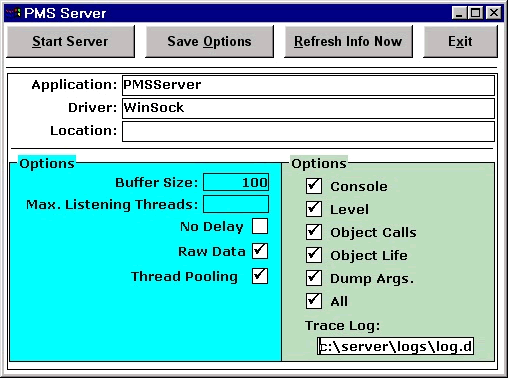Uncheck the Console trace option

314,186
